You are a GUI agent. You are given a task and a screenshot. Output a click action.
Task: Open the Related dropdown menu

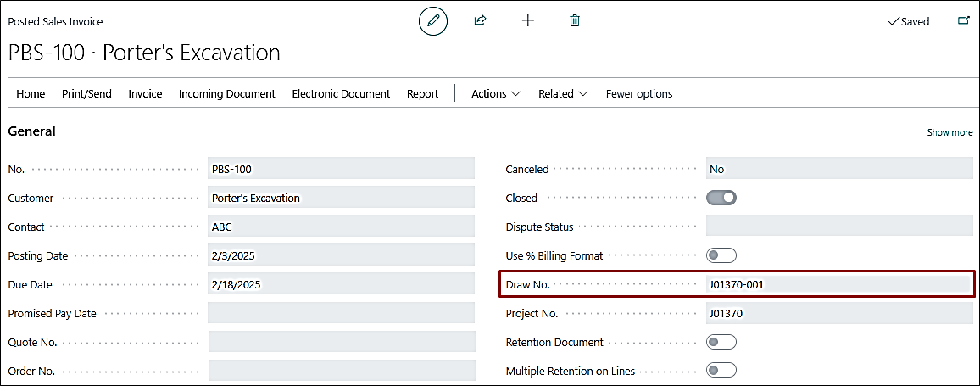pyautogui.click(x=563, y=94)
